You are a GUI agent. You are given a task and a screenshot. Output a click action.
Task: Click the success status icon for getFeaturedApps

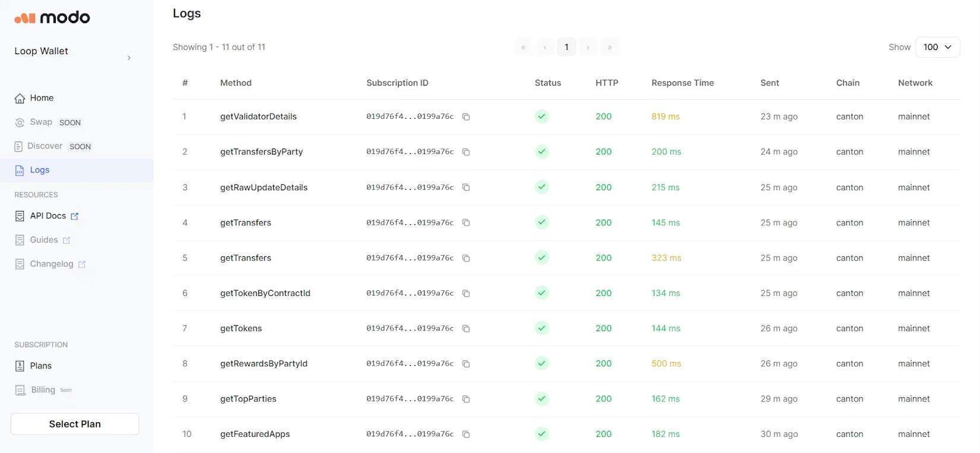[x=542, y=434]
